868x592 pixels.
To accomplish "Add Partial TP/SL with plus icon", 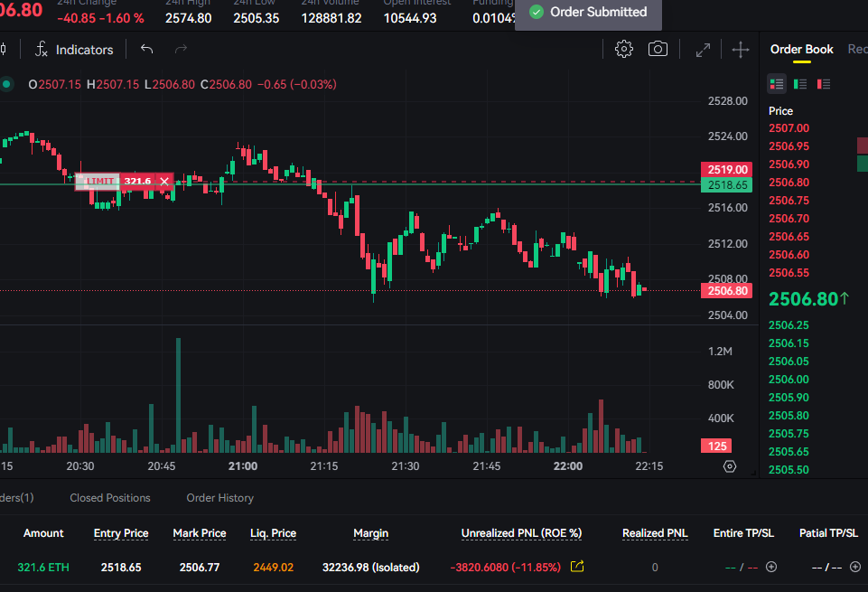I will click(x=854, y=567).
